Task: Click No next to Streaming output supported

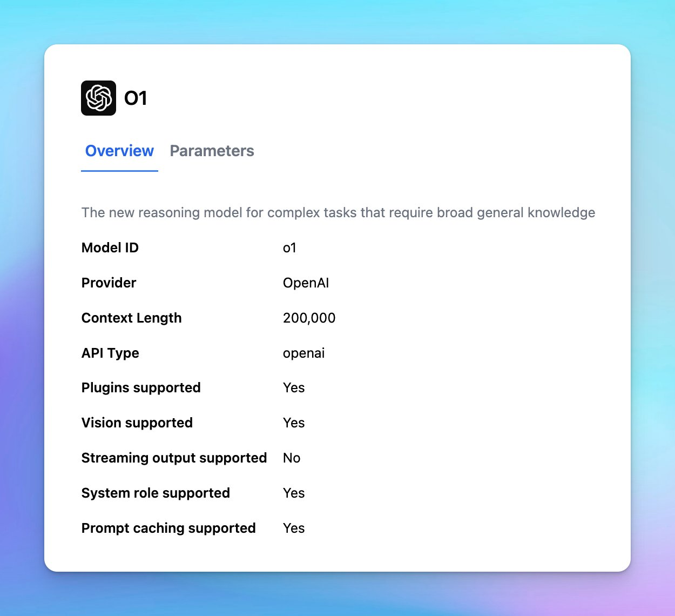Action: pos(292,458)
